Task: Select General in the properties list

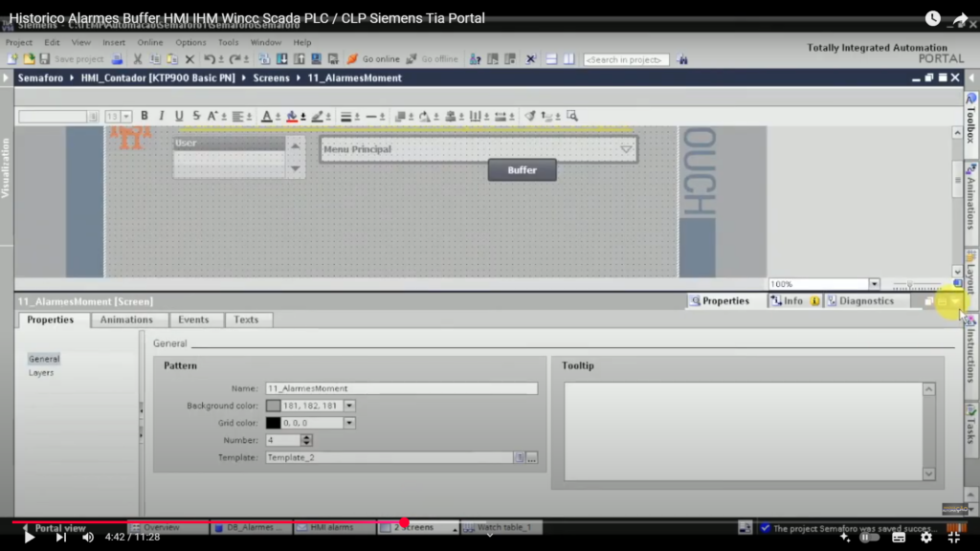Action: [44, 359]
